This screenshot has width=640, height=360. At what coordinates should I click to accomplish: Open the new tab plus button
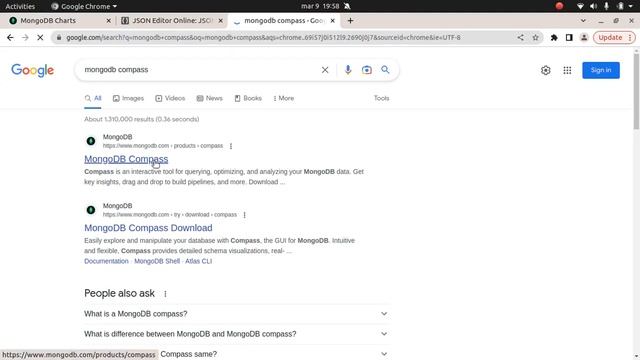click(x=350, y=20)
